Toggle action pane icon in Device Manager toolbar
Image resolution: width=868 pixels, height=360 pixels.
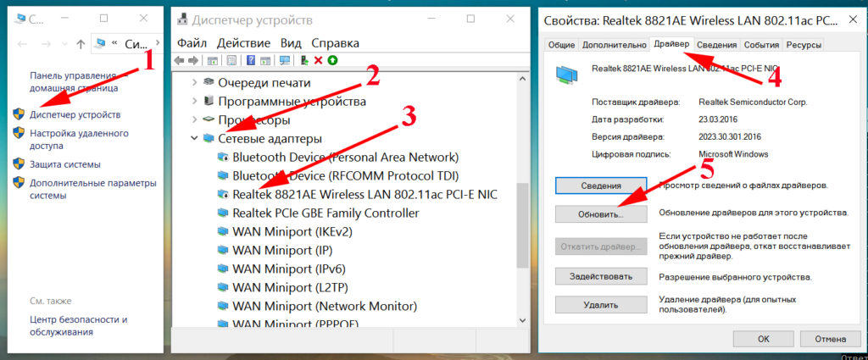(x=265, y=60)
